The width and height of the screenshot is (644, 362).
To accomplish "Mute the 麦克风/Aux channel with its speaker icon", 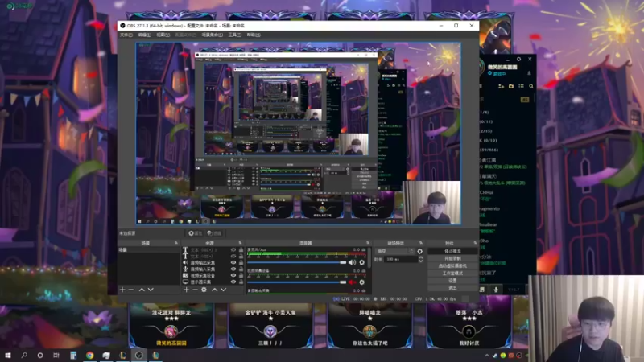I will (x=352, y=262).
